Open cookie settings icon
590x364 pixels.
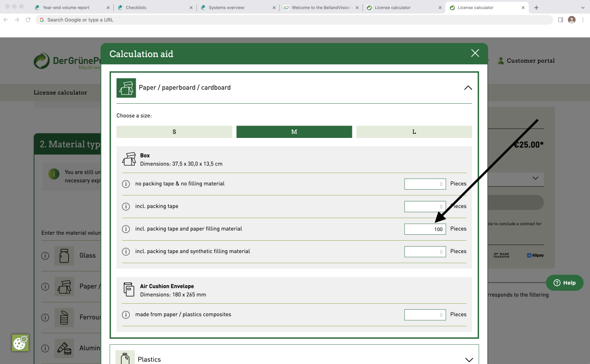pos(20,343)
